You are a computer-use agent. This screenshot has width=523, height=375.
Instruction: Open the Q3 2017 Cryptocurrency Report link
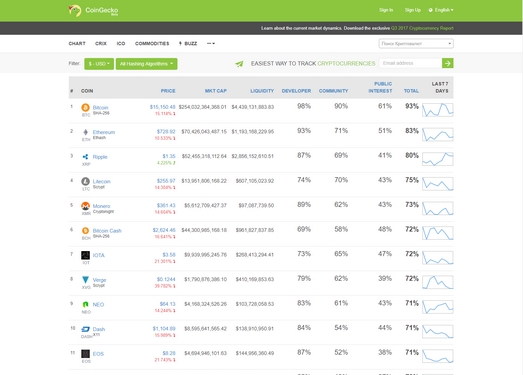click(422, 28)
